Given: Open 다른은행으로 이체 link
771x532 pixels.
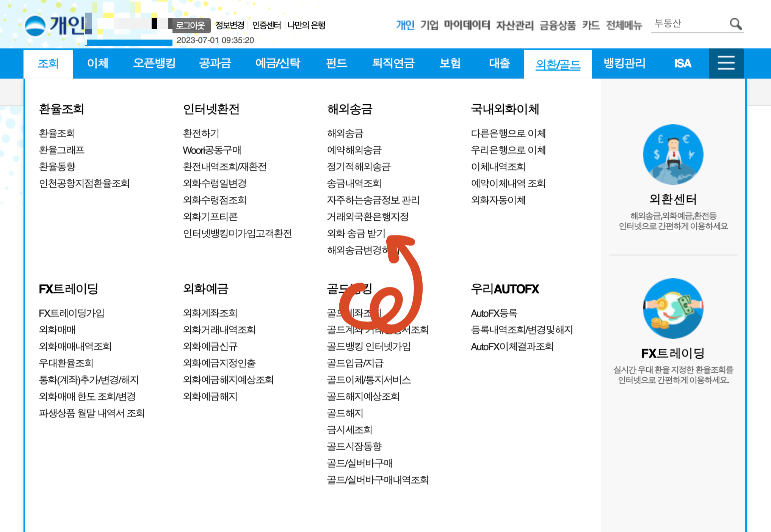Looking at the screenshot, I should pos(508,133).
